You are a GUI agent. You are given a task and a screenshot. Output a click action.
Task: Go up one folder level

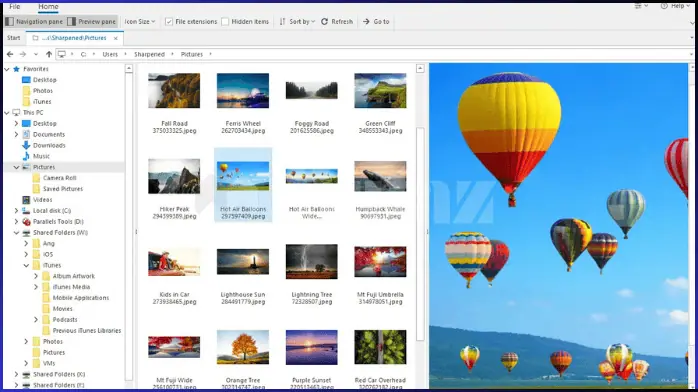(49, 54)
